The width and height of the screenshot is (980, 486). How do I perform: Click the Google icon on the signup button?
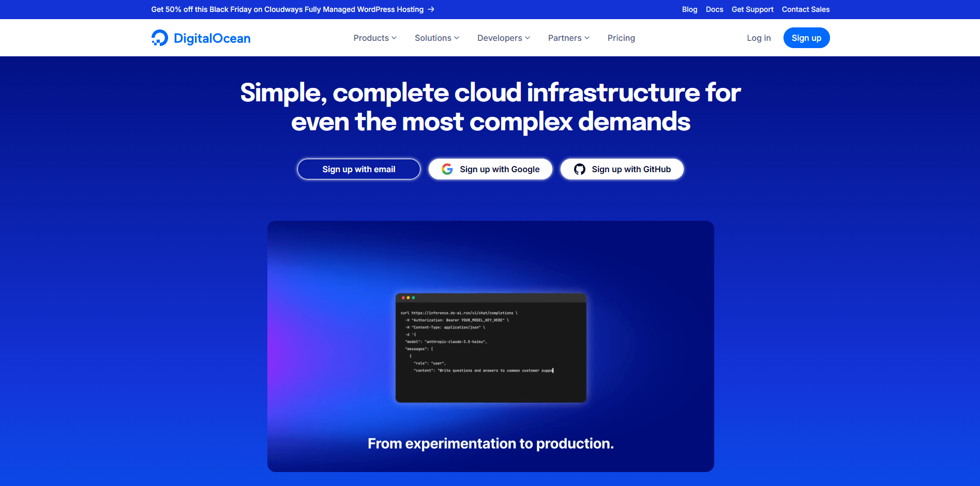point(447,169)
